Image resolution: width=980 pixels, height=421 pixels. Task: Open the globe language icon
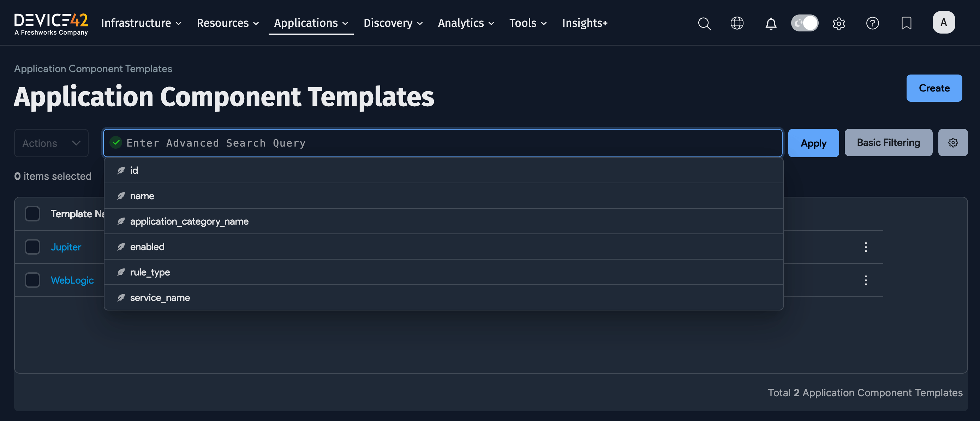click(x=737, y=23)
